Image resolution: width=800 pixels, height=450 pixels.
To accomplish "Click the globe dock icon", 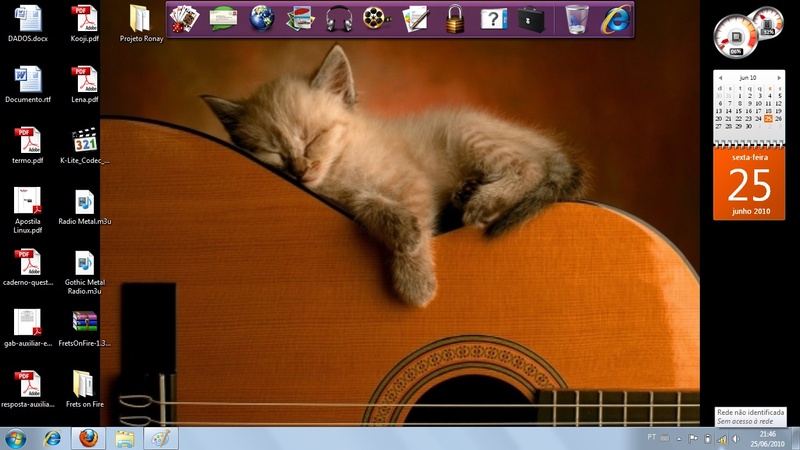I will (x=262, y=19).
